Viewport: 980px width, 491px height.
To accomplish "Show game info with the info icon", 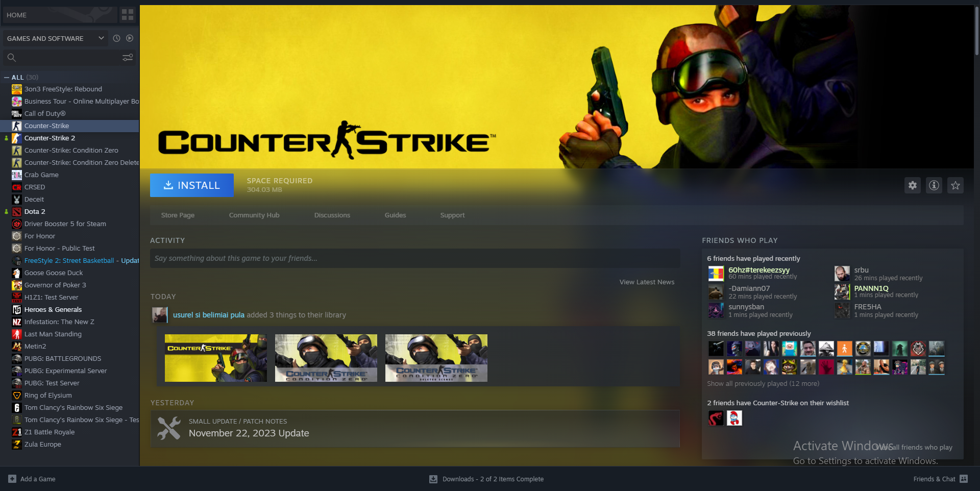I will click(934, 185).
